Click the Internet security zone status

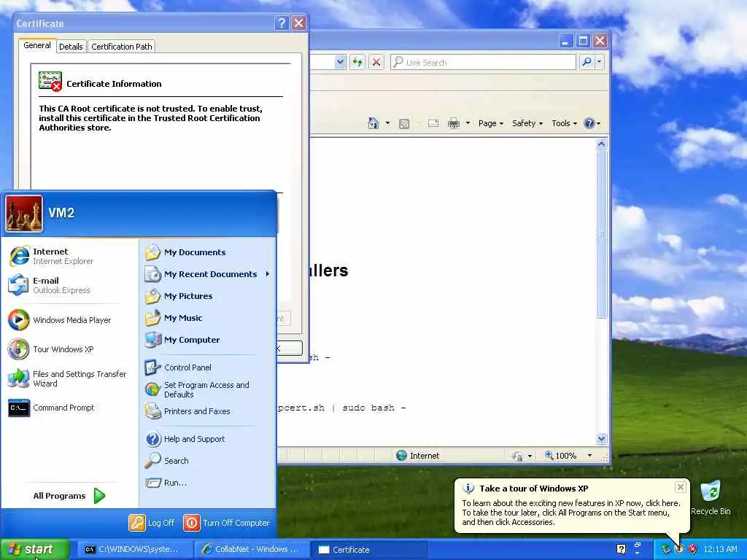coord(418,456)
